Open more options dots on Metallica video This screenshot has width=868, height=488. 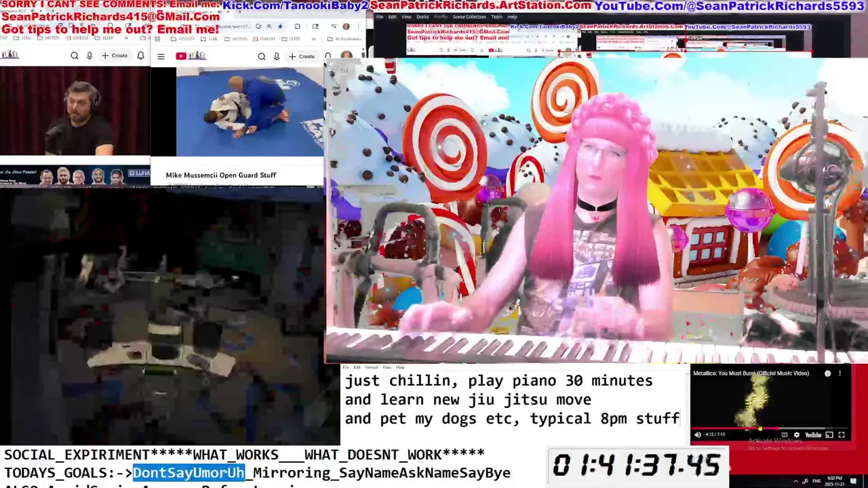click(x=840, y=373)
